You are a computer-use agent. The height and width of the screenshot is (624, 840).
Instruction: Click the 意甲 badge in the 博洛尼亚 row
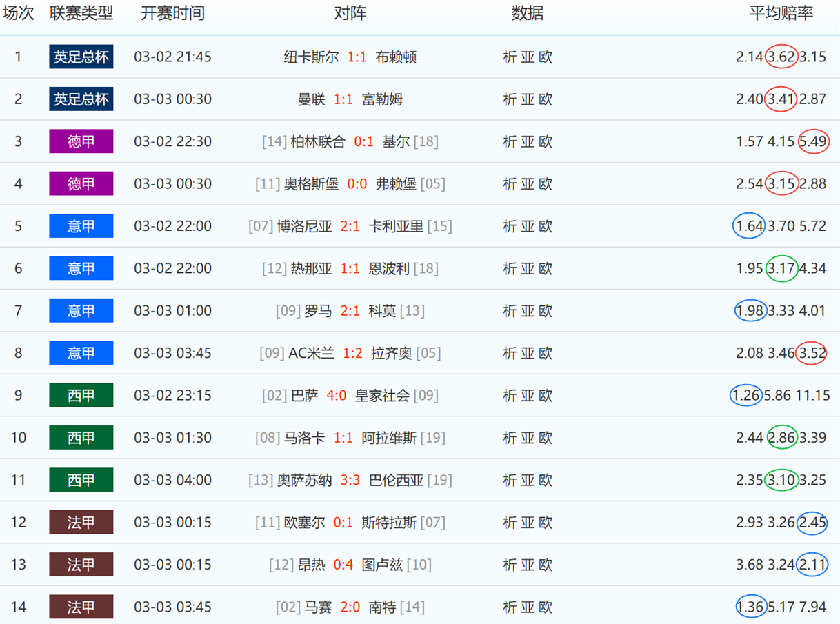point(81,226)
